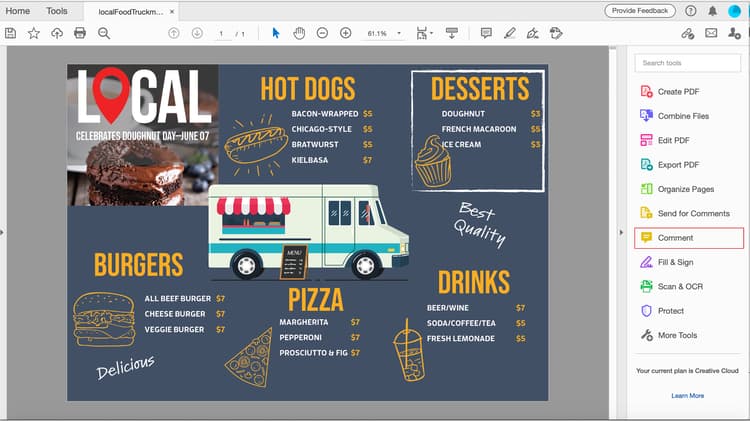Switch to the Tools tab
Viewport: 750px width, 421px height.
(x=56, y=11)
